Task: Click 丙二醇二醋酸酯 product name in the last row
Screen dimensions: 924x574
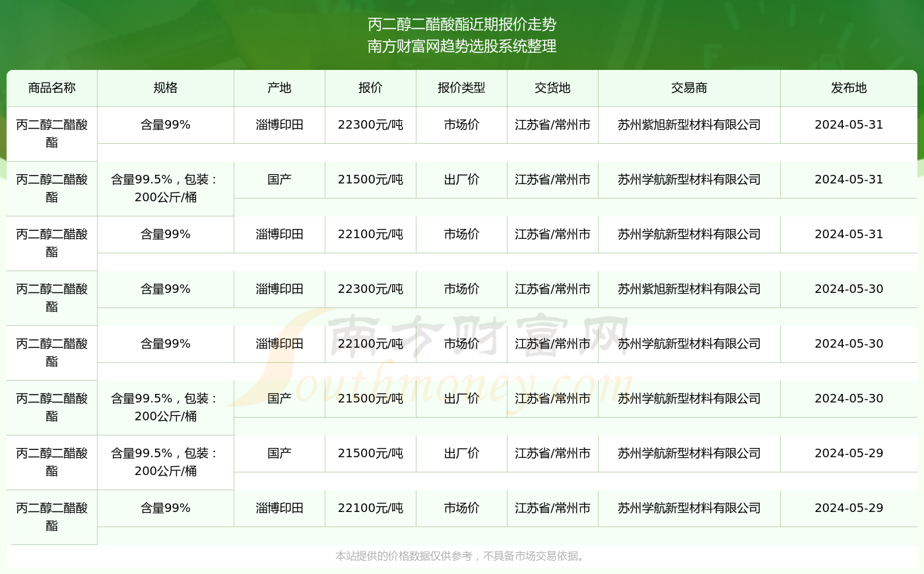Action: click(x=52, y=517)
